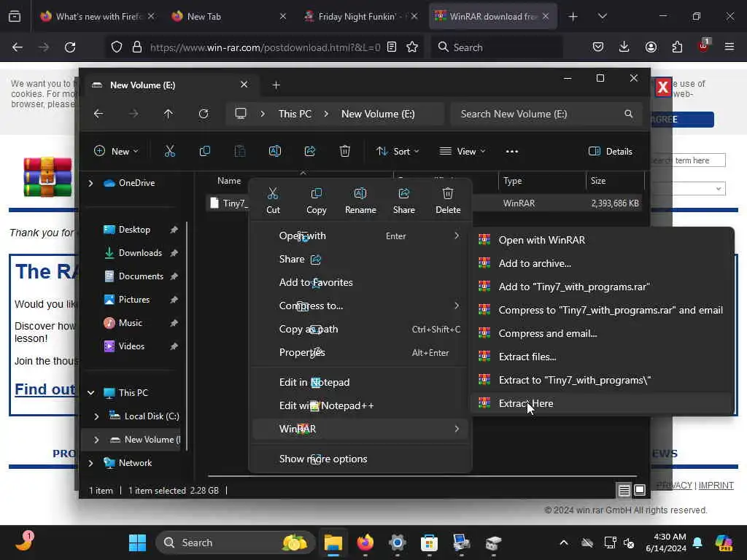Open the View dropdown
Viewport: 747px width, 560px height.
(462, 152)
